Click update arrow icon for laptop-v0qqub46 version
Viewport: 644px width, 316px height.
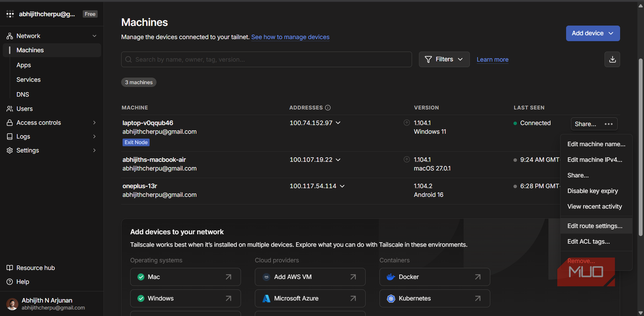pyautogui.click(x=406, y=123)
